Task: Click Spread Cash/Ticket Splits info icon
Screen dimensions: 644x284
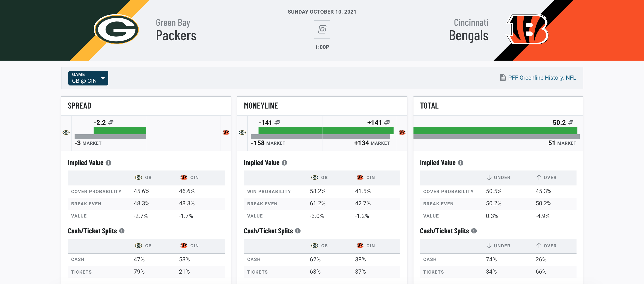Action: 122,231
